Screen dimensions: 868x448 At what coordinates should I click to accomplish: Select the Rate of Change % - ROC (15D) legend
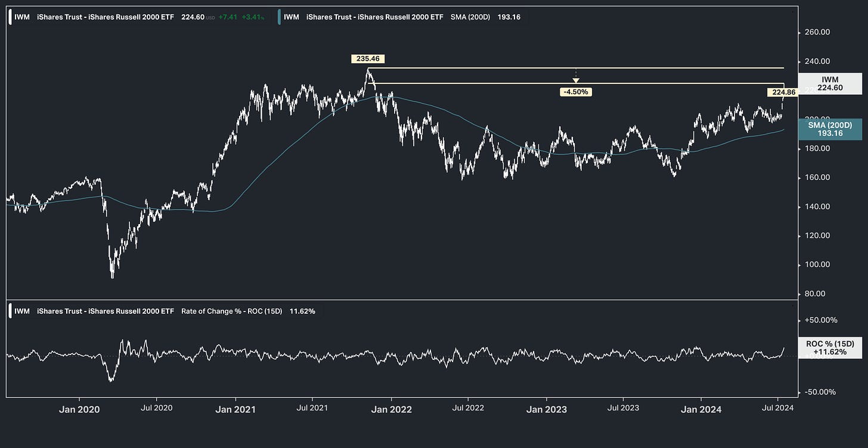(x=164, y=311)
